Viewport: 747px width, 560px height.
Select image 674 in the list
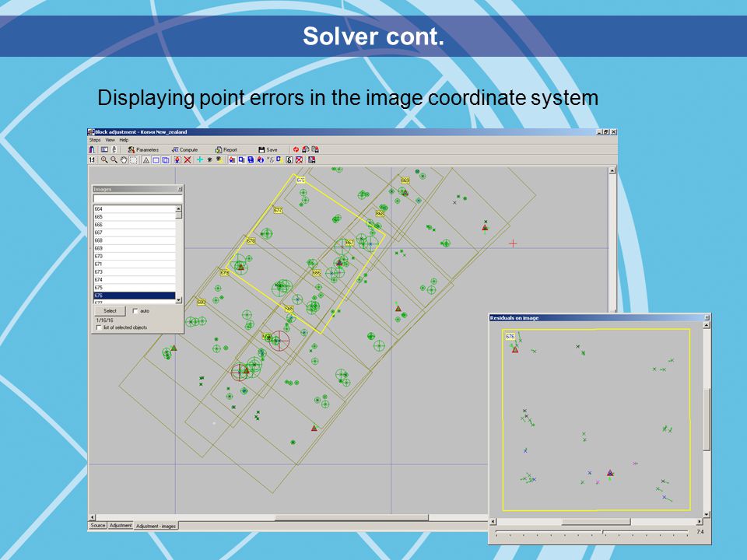tap(135, 279)
